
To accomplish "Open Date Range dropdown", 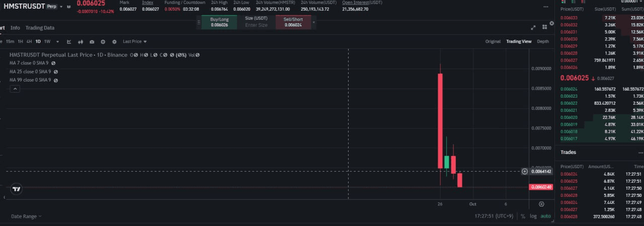I will click(x=26, y=216).
